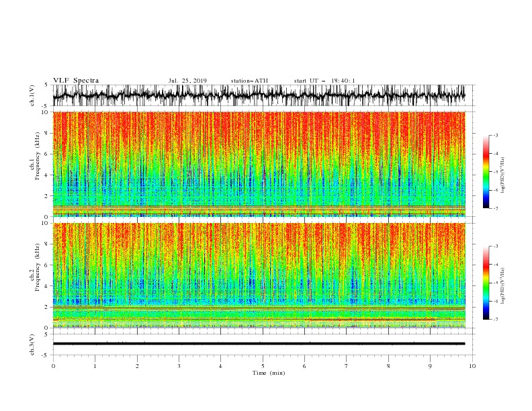
Task: Click the "VLF Spectra" plot title
Action: coord(76,81)
